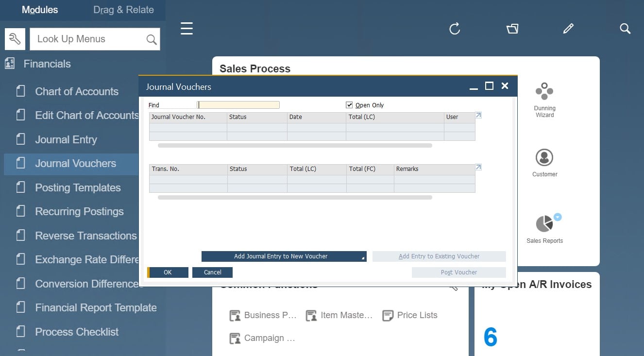This screenshot has height=356, width=644.
Task: Click the wrench tools icon
Action: [x=15, y=39]
